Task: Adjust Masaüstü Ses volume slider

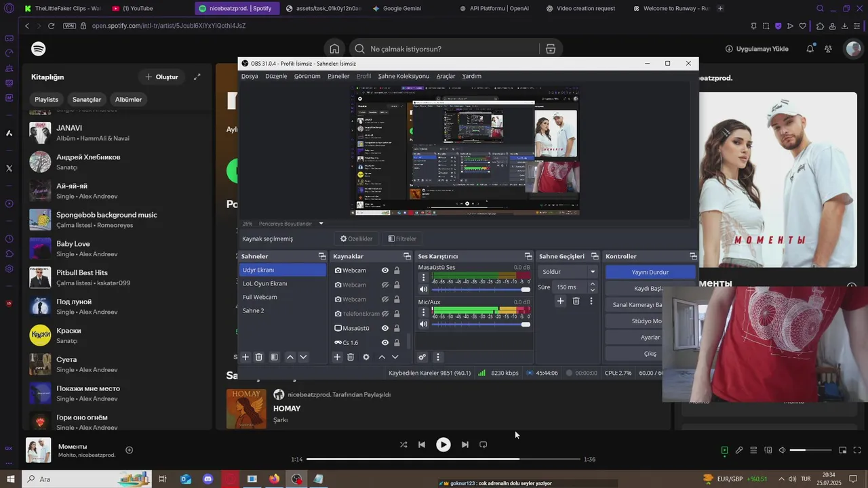Action: [x=481, y=289]
